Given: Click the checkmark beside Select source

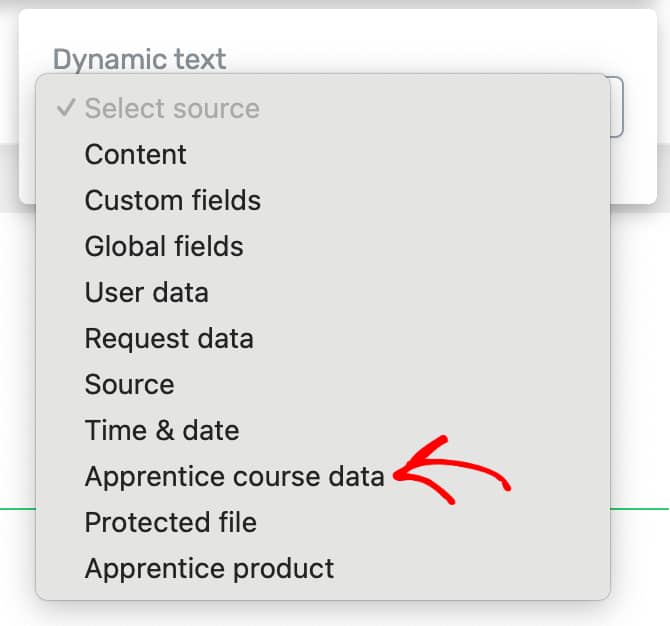Looking at the screenshot, I should click(66, 107).
